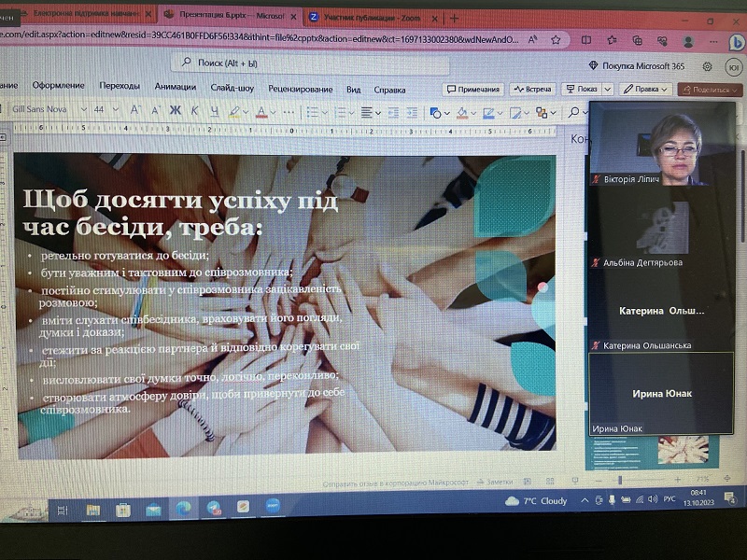Click Поделиться share button

point(711,90)
